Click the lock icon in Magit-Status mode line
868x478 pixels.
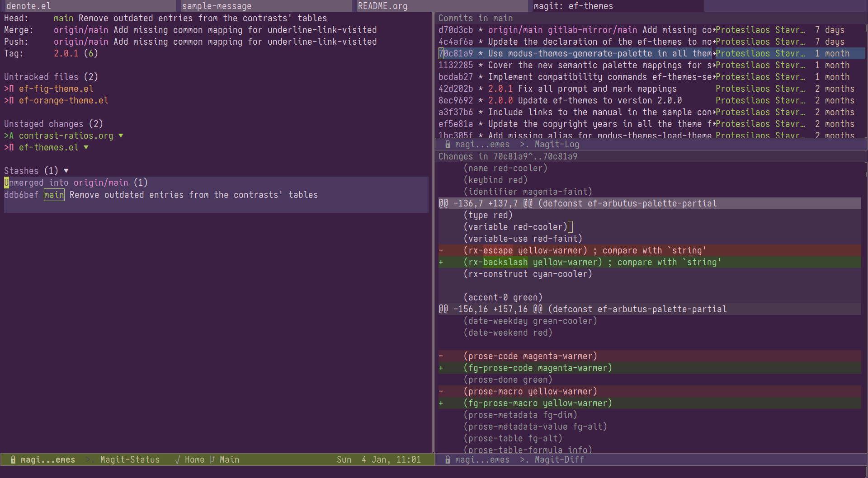[13, 459]
